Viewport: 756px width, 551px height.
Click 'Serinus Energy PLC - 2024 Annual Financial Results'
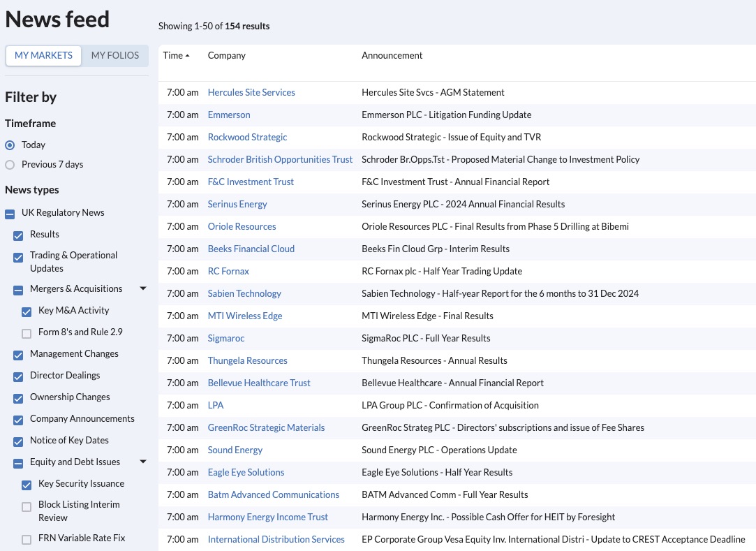coord(464,204)
